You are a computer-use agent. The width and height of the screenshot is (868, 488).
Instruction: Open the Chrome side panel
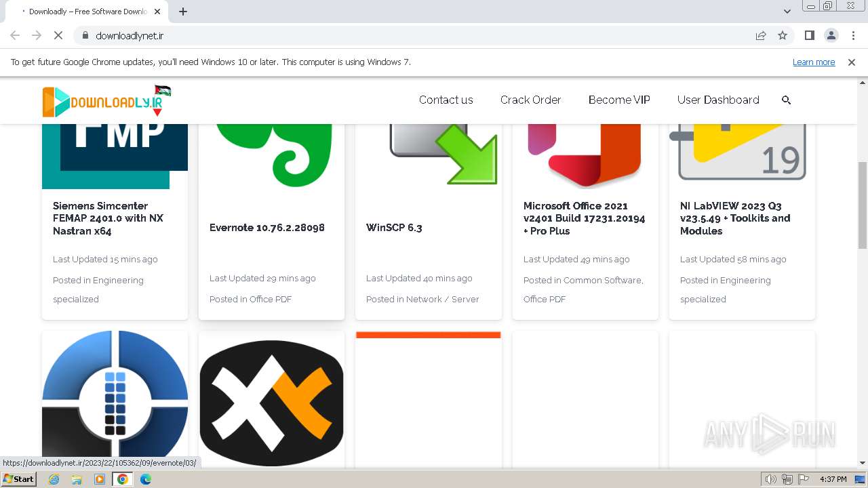[809, 35]
